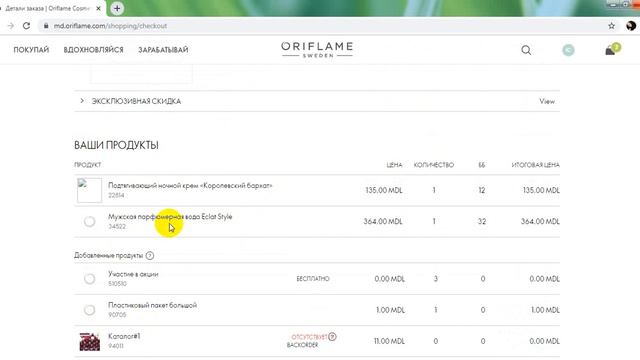Click help icon beside Добавленные продукты
This screenshot has width=640, height=360.
(x=150, y=256)
